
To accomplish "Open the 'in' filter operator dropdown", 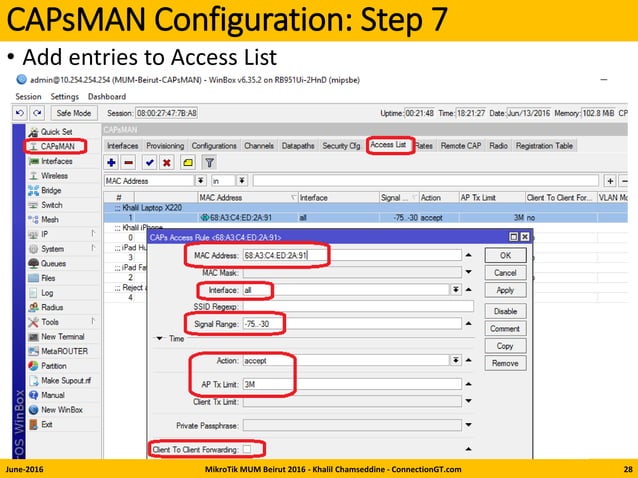I will [x=242, y=181].
